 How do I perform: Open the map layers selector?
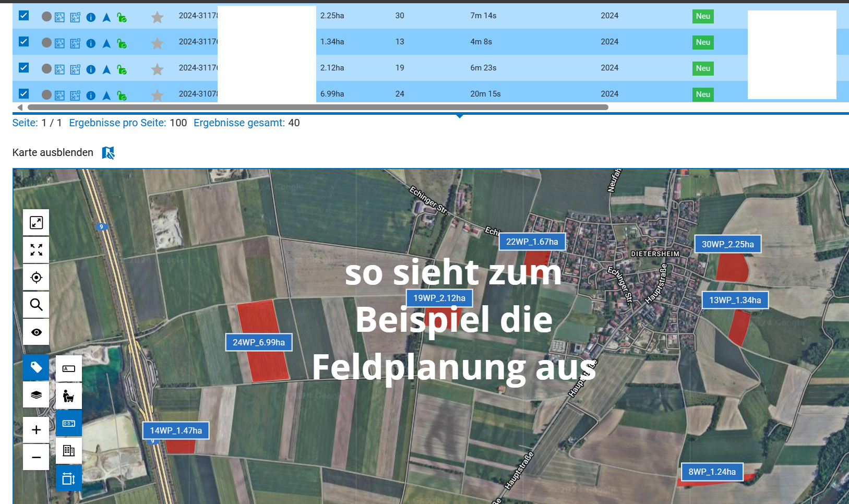tap(36, 394)
